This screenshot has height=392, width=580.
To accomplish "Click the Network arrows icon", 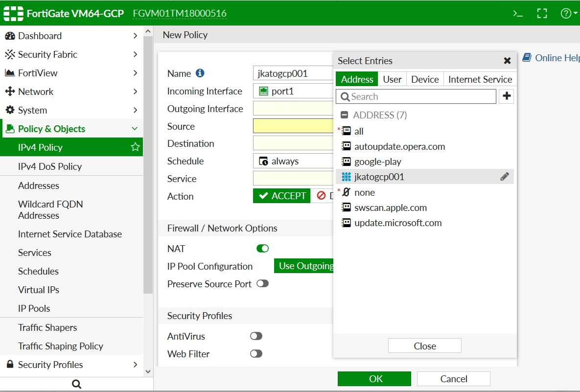I will (10, 92).
